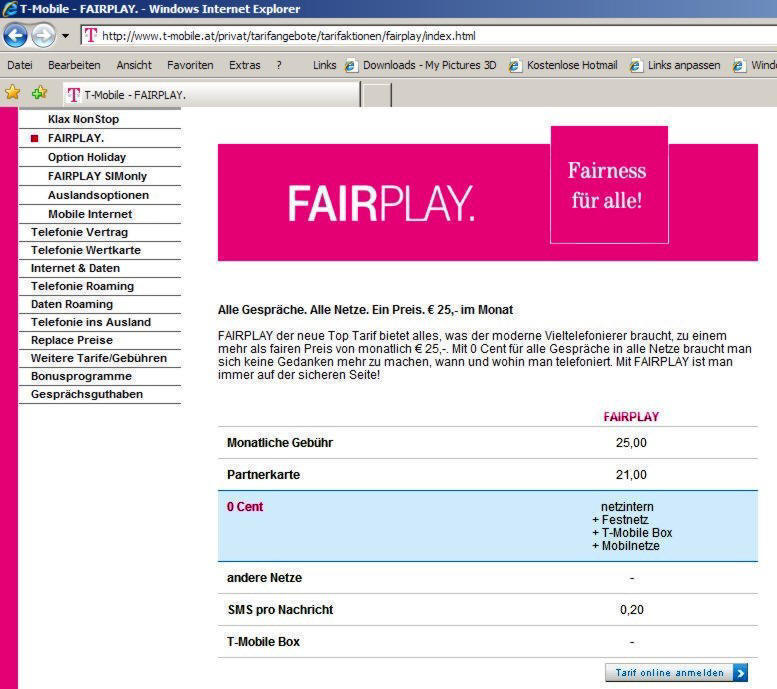This screenshot has height=689, width=777.
Task: Select FAIRPLAY. in sidebar navigation
Action: pyautogui.click(x=76, y=138)
